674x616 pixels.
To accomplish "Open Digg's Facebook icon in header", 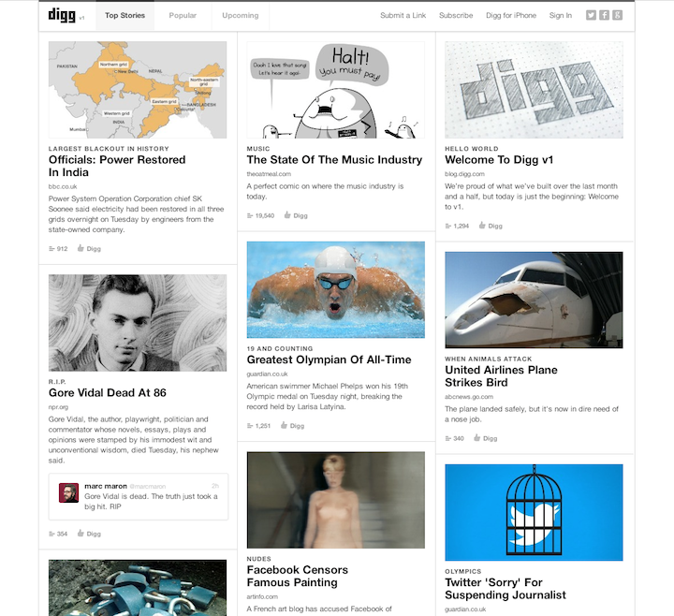I will [605, 16].
